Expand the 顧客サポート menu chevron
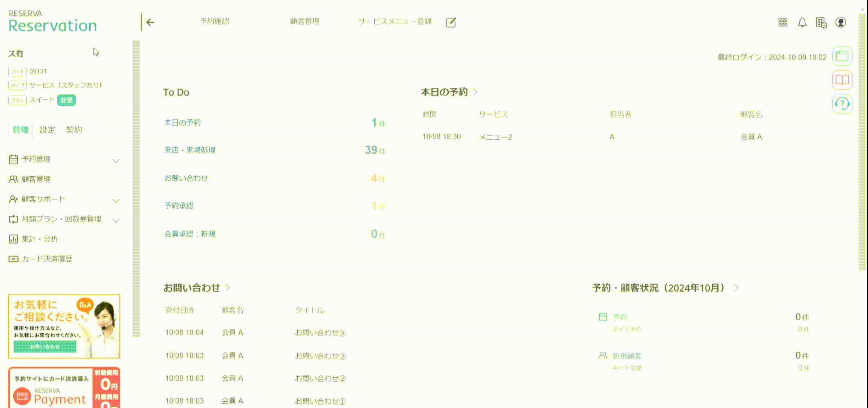Image resolution: width=868 pixels, height=408 pixels. coord(116,200)
